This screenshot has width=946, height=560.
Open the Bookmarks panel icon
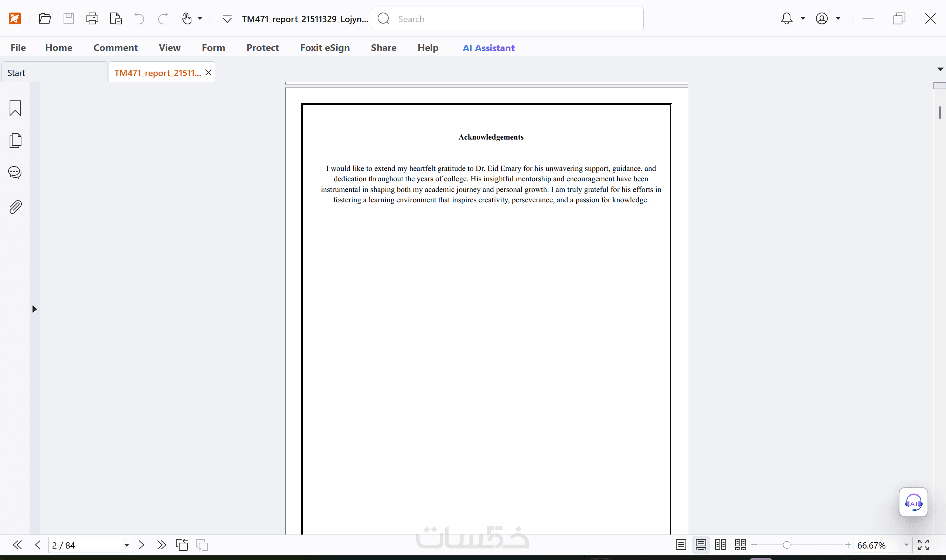click(x=15, y=108)
